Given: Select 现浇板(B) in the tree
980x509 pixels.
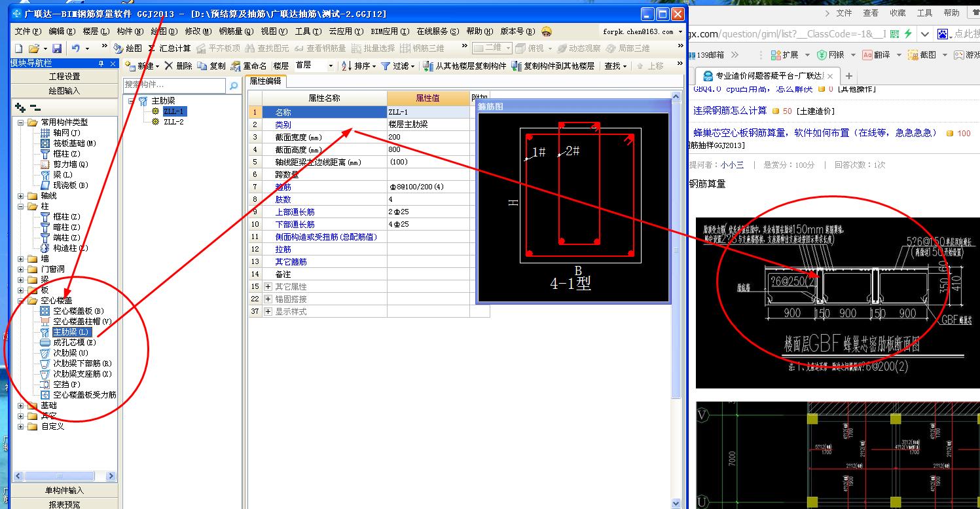Looking at the screenshot, I should [64, 185].
